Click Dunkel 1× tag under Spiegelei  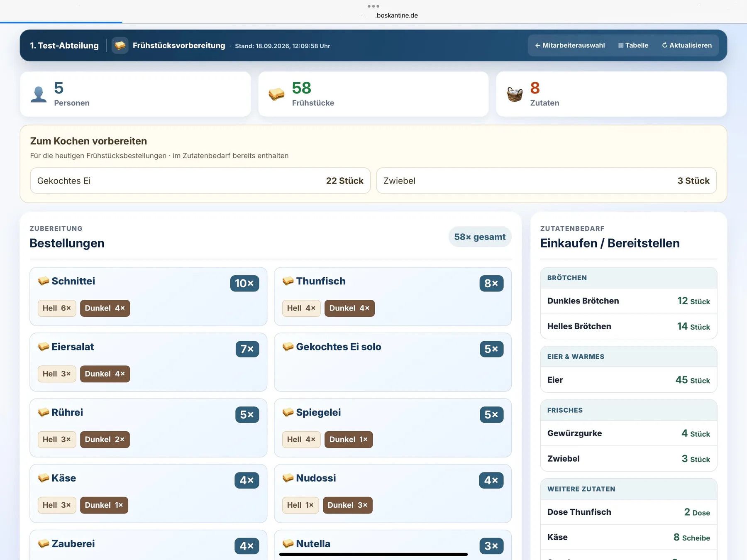(x=349, y=439)
